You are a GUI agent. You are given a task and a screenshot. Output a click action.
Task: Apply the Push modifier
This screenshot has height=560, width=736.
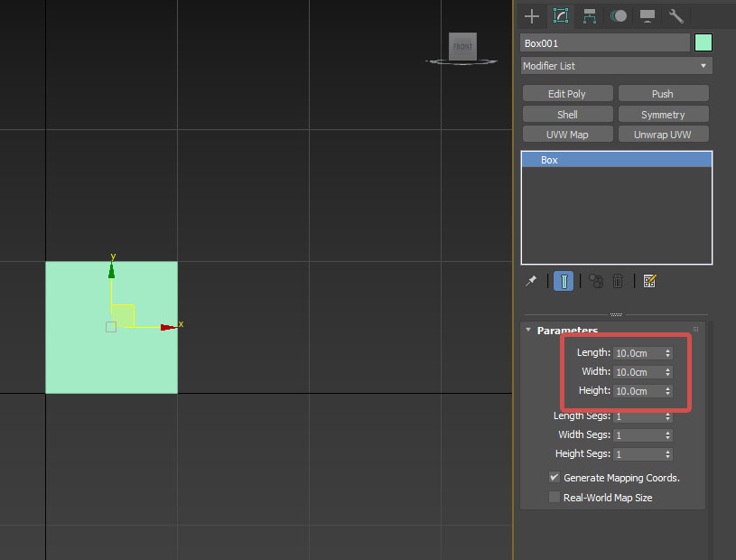(663, 94)
